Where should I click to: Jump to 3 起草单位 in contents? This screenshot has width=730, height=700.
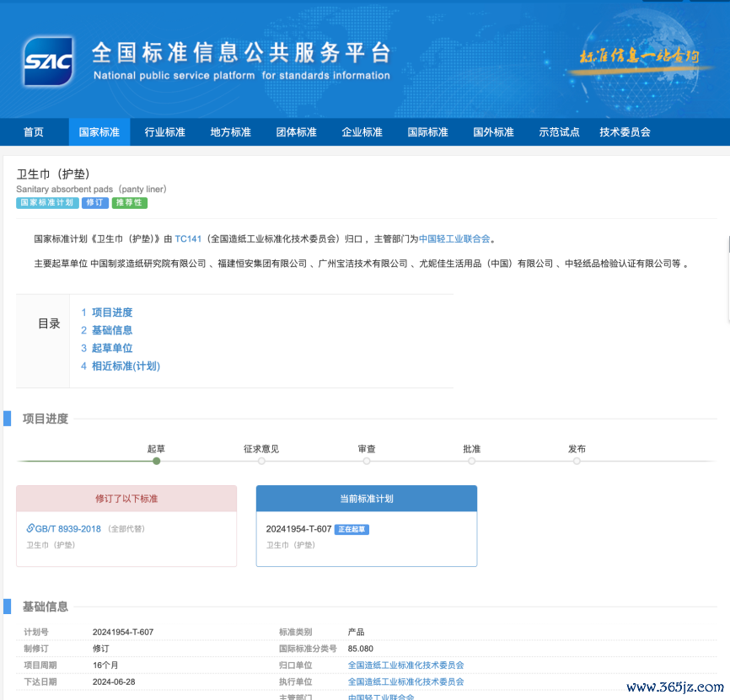[x=106, y=348]
